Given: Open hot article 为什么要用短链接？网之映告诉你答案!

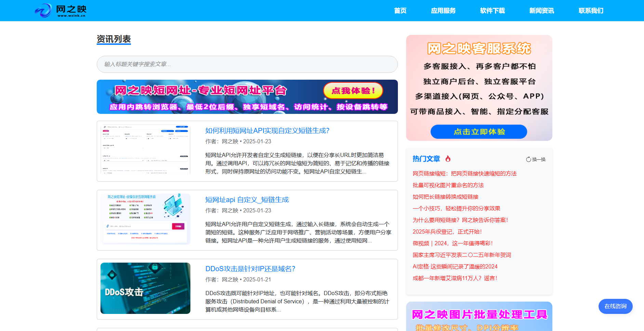Looking at the screenshot, I should pos(460,220).
